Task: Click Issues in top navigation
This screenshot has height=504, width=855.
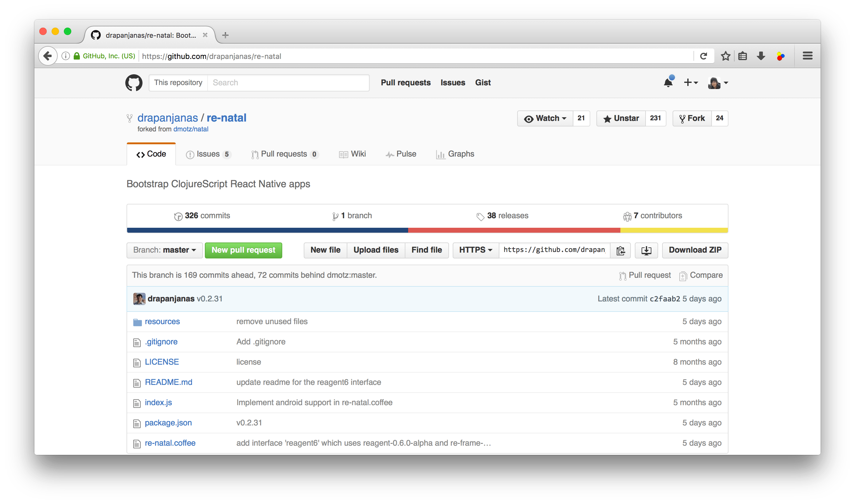Action: click(x=453, y=83)
